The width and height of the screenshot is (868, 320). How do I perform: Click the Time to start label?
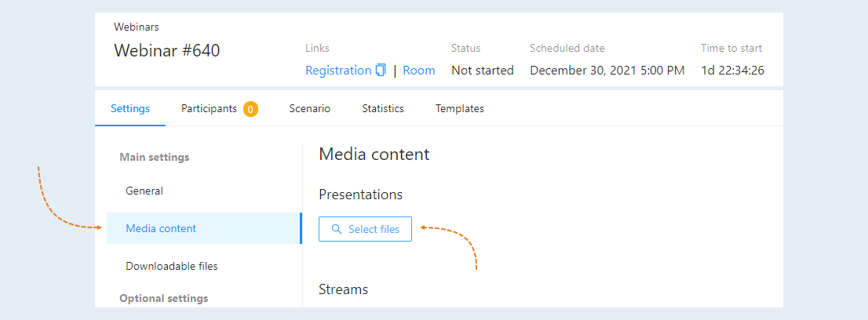(731, 48)
